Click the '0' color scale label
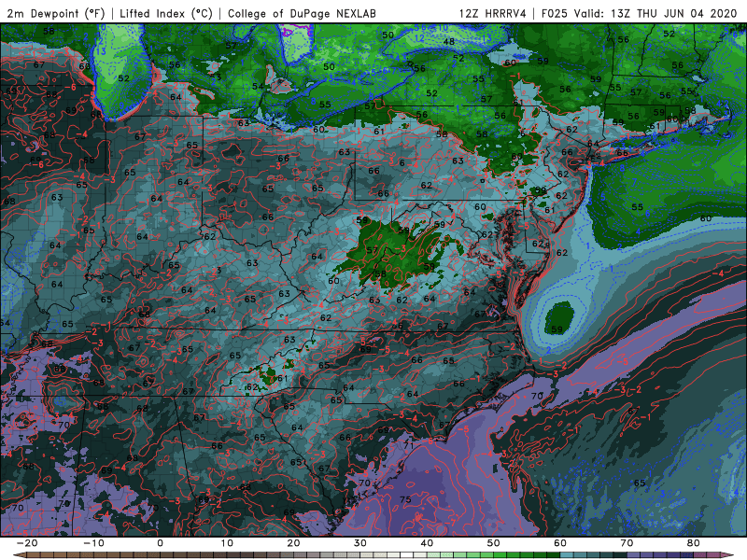Viewport: 747px width, 560px height. point(160,543)
